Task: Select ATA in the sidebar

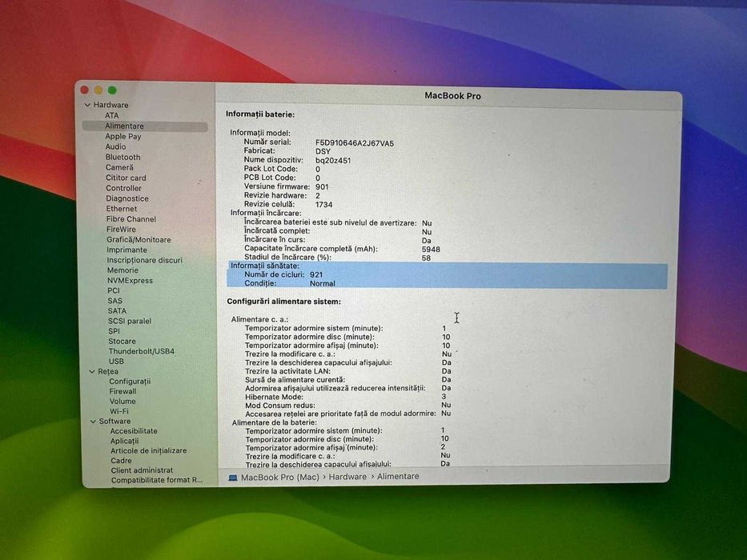Action: tap(111, 115)
